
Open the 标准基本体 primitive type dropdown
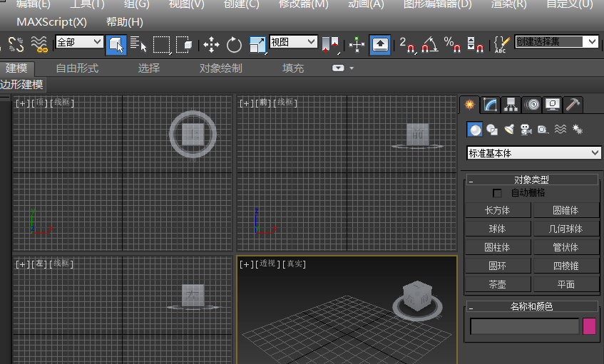pos(533,153)
